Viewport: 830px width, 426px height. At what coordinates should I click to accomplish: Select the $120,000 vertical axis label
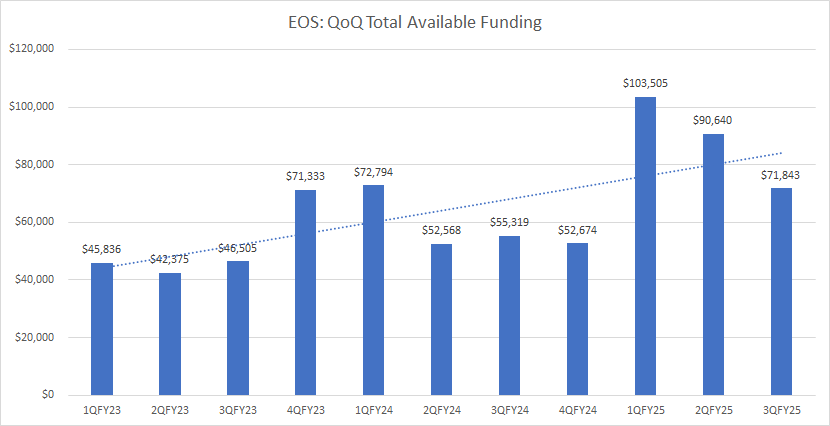(x=31, y=49)
